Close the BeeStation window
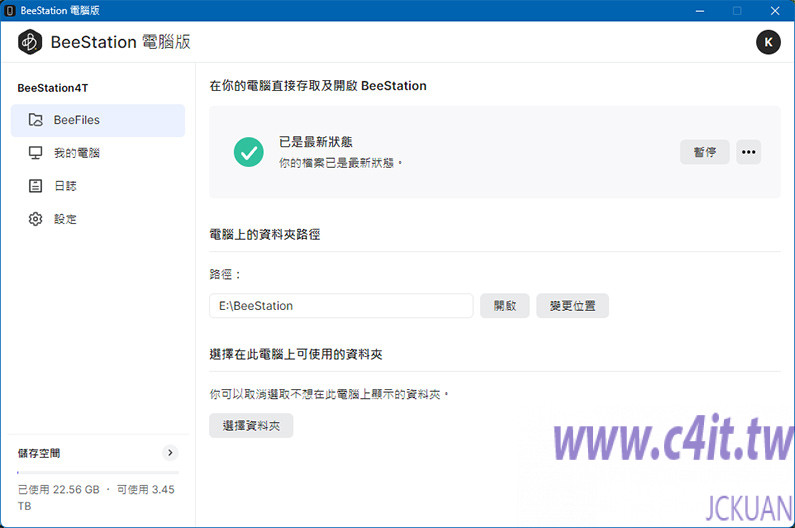 (x=775, y=11)
